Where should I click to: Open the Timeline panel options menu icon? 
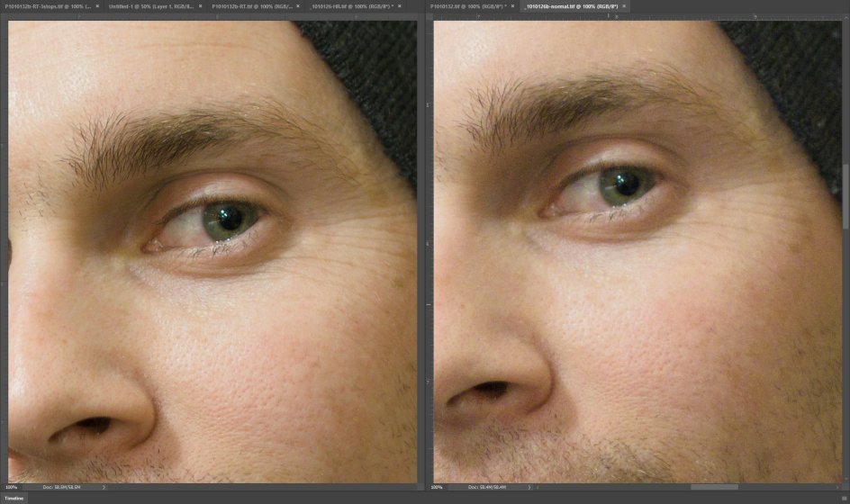point(844,498)
